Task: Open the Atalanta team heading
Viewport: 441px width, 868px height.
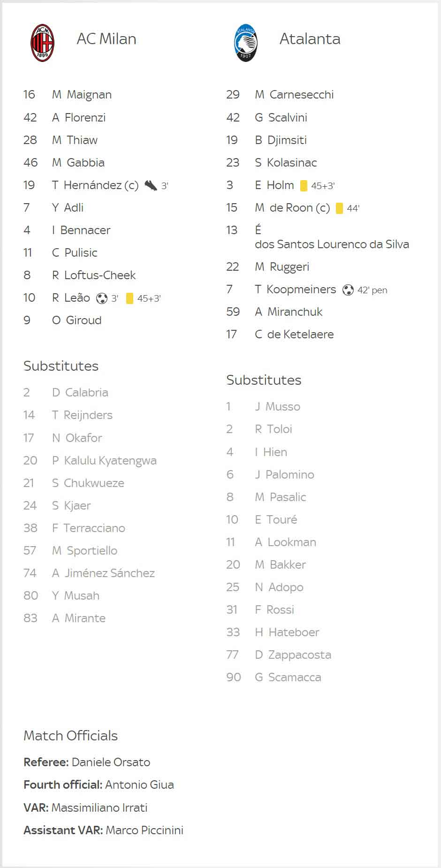Action: click(310, 39)
